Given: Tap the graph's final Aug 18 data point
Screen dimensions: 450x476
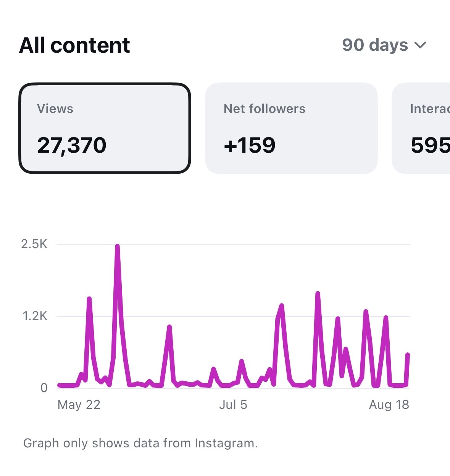Looking at the screenshot, I should pos(408,355).
